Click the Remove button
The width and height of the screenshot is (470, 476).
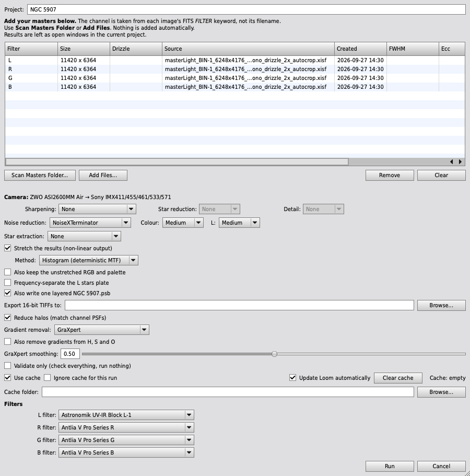click(390, 175)
